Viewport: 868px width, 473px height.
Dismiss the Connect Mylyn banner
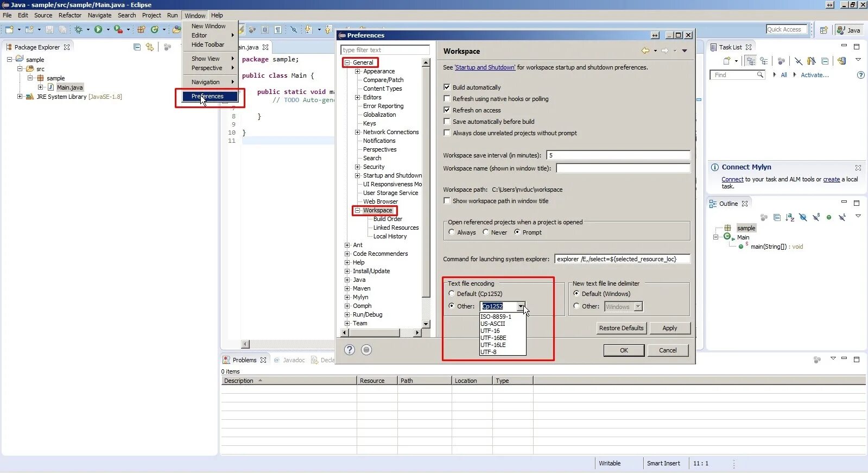[x=858, y=168]
